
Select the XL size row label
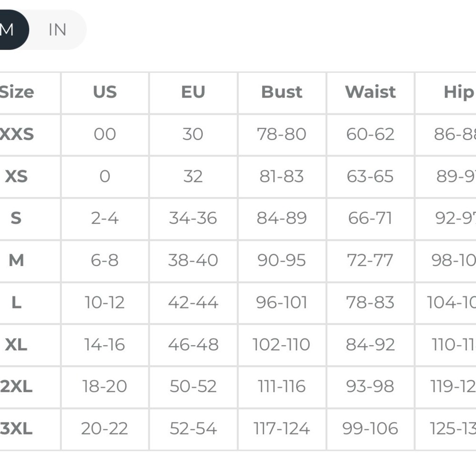pos(16,345)
